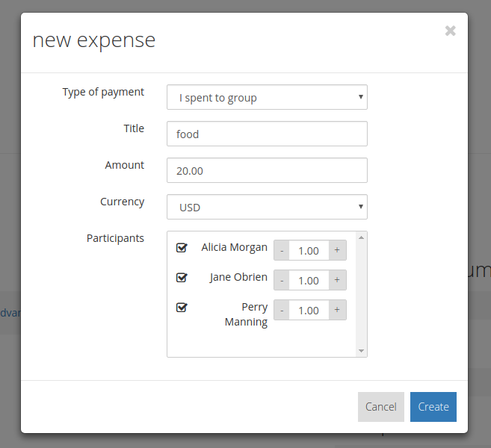This screenshot has width=491, height=448.
Task: Click Alicia Morgan's share value field
Action: [309, 250]
